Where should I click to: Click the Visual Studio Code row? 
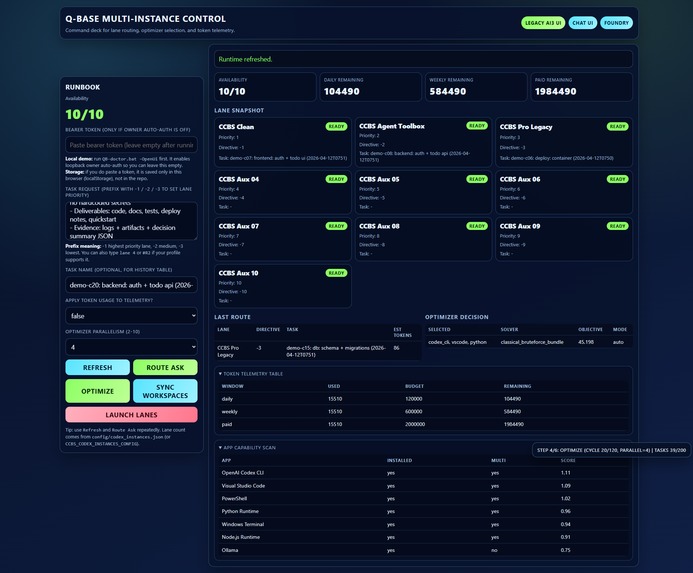423,485
